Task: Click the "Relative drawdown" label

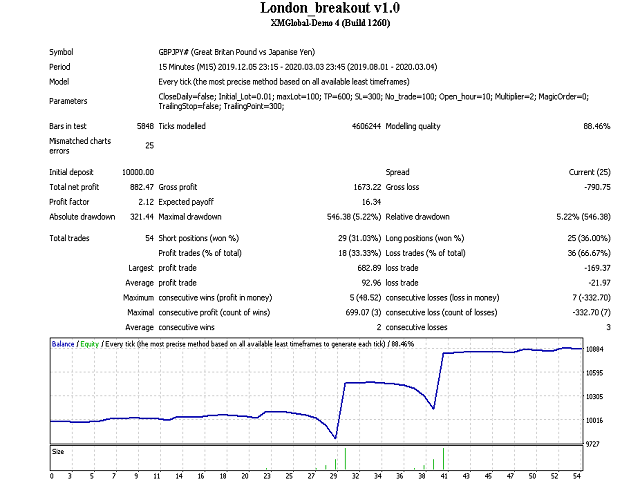Action: (x=418, y=217)
